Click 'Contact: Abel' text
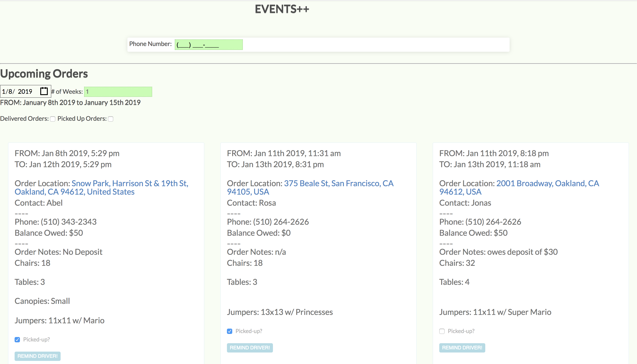 click(38, 203)
